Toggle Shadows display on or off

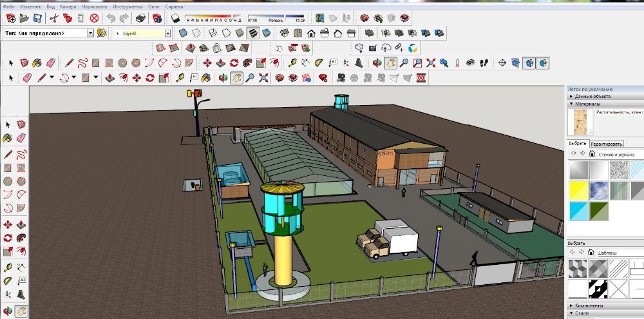(176, 18)
